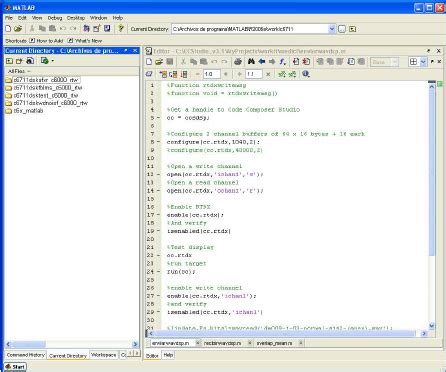446x372 pixels.
Task: Click the Forward arrow in Editor toolbar
Action: (x=272, y=62)
